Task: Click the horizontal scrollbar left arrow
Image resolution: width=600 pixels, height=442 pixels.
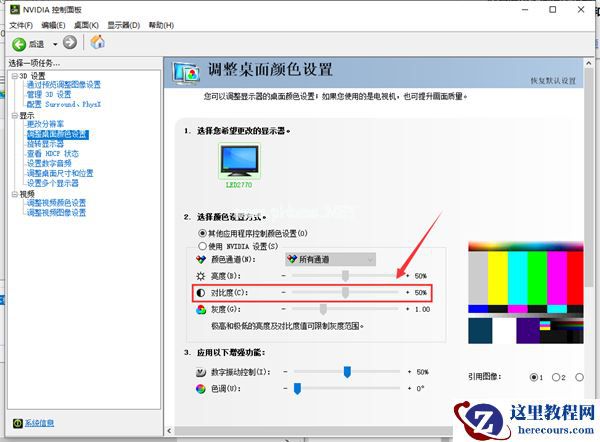Action: coord(169,431)
